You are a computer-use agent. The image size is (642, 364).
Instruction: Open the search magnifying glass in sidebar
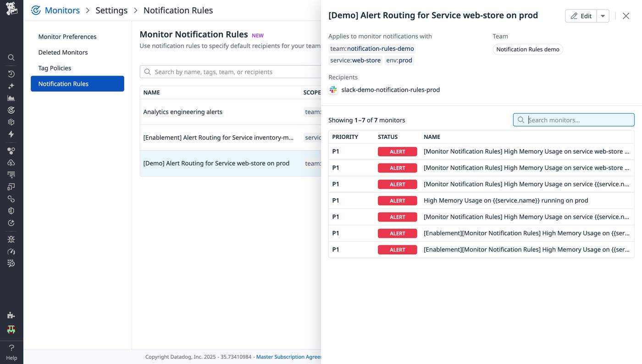pos(11,57)
